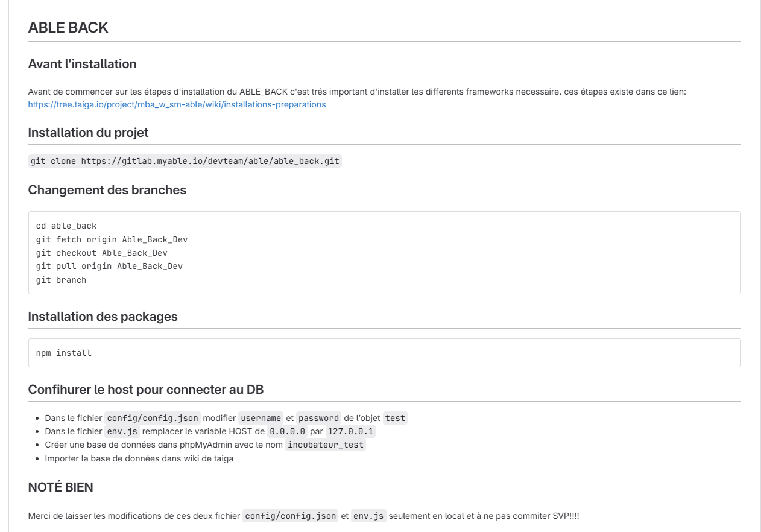
Task: Click the git pull origin code line
Action: [x=109, y=266]
